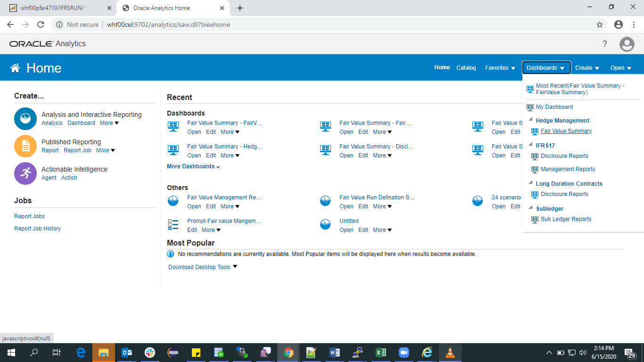Select Disclosure Reports under Long Duration Contracts
This screenshot has height=362, width=644.
(564, 194)
